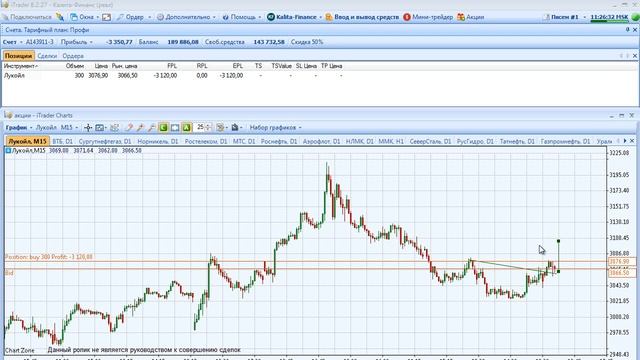The height and width of the screenshot is (360, 640).
Task: Select the Аэрофлот, D1 chart tab
Action: [x=321, y=141]
